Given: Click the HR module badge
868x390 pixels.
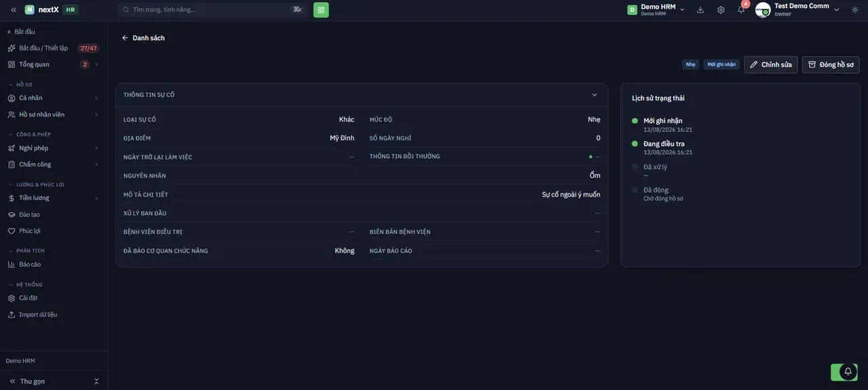Looking at the screenshot, I should pos(71,9).
